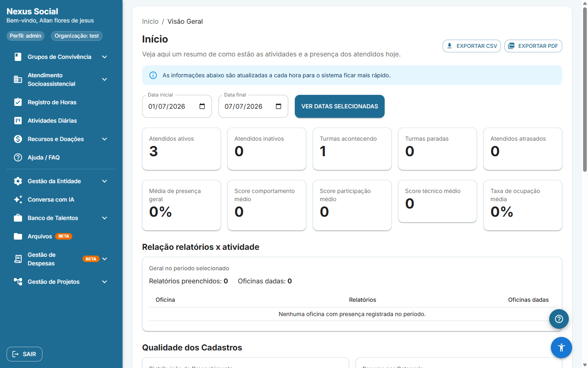588x368 pixels.
Task: Go to Ajuda / FAQ menu item
Action: point(61,157)
